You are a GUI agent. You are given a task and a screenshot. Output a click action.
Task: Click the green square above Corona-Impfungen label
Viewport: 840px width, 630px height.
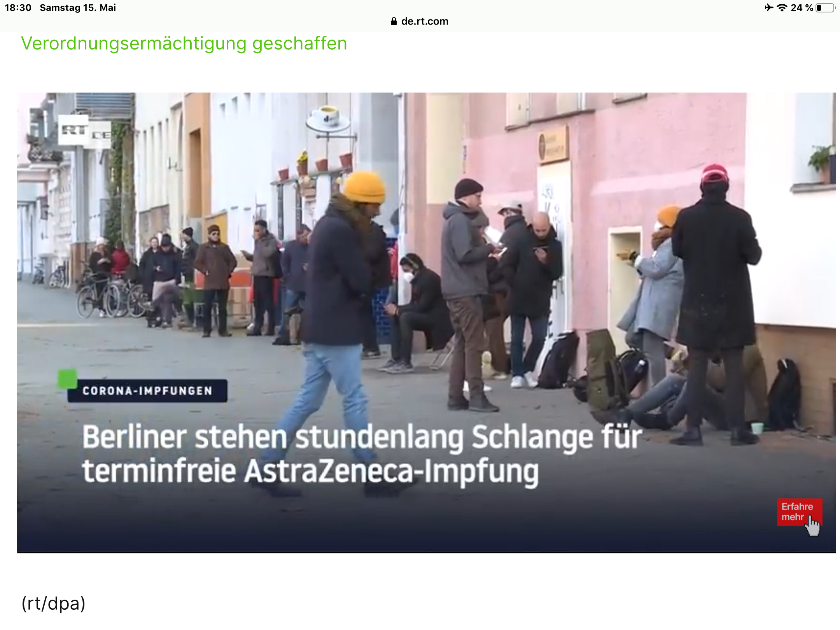[67, 379]
